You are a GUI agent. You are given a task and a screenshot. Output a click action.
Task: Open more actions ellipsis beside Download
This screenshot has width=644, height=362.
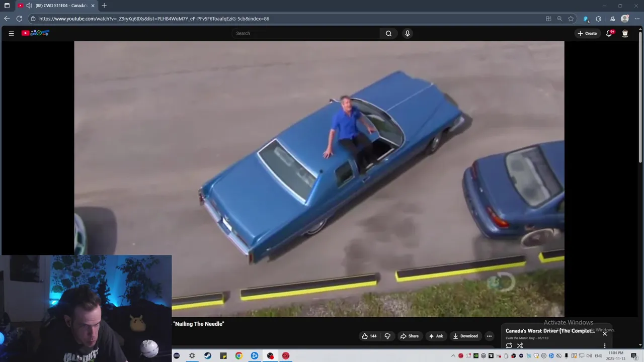pyautogui.click(x=489, y=336)
